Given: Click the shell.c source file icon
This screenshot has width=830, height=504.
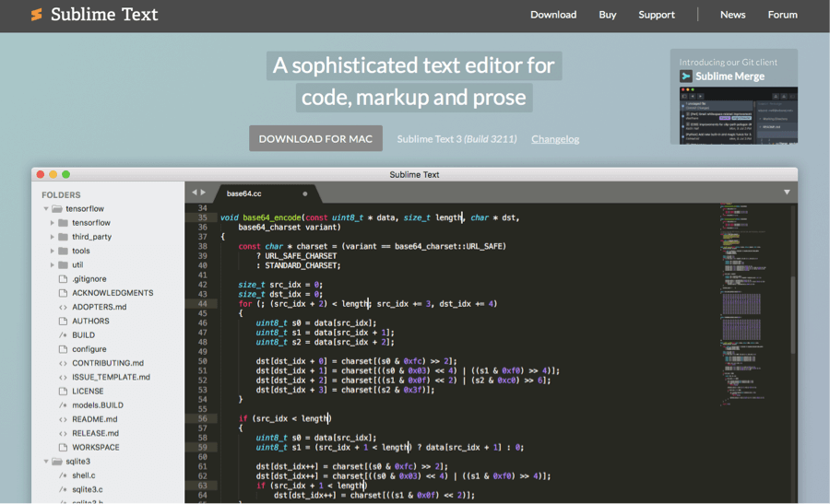Looking at the screenshot, I should pos(63,475).
